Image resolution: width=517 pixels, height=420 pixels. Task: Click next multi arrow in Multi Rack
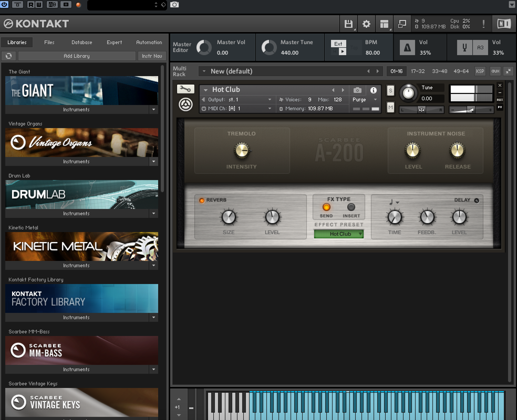click(378, 71)
